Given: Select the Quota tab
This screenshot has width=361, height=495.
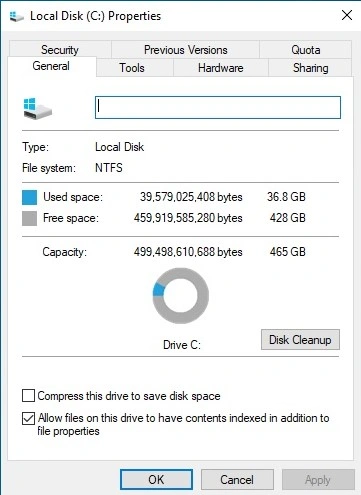Looking at the screenshot, I should [x=306, y=49].
